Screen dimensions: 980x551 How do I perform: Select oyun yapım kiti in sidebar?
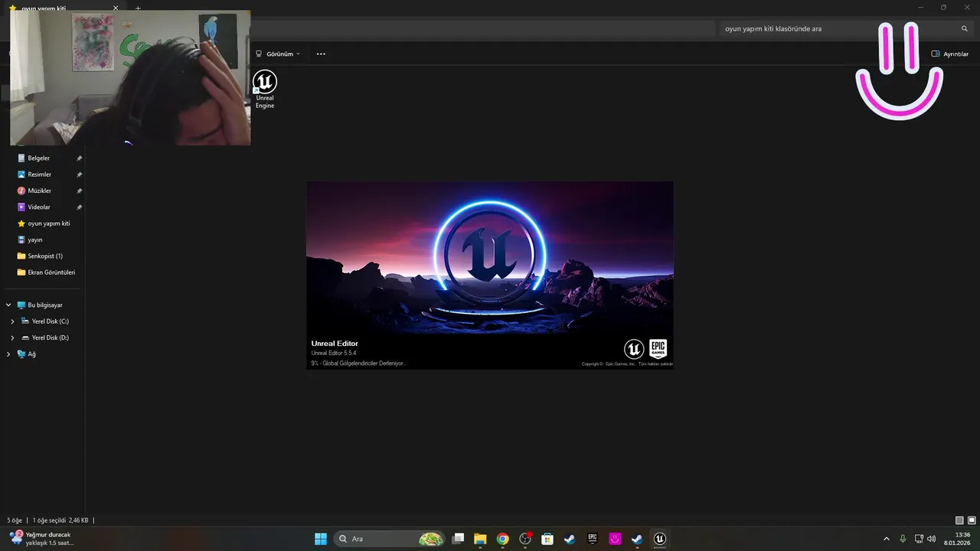[x=44, y=223]
